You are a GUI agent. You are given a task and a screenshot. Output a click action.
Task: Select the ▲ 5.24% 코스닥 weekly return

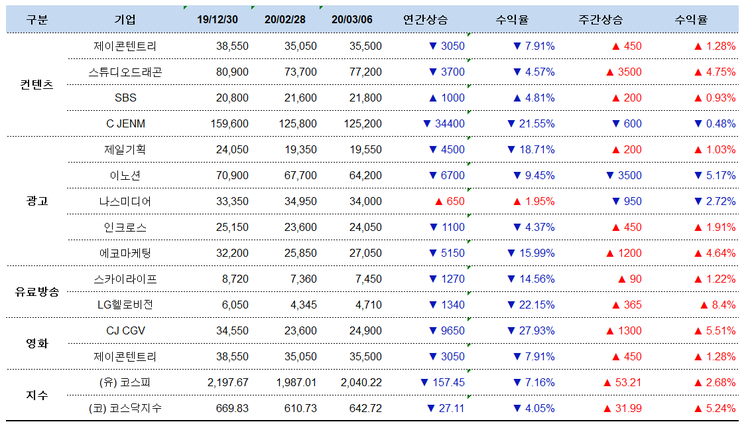click(715, 408)
